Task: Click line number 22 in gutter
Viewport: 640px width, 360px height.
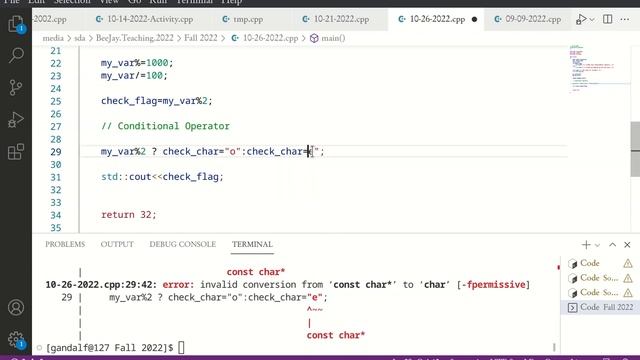Action: 56,64
